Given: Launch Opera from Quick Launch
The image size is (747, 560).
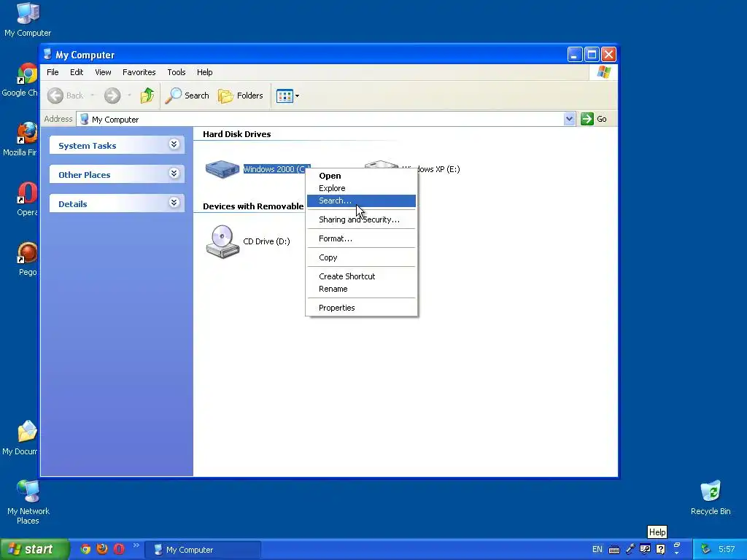Looking at the screenshot, I should 119,549.
